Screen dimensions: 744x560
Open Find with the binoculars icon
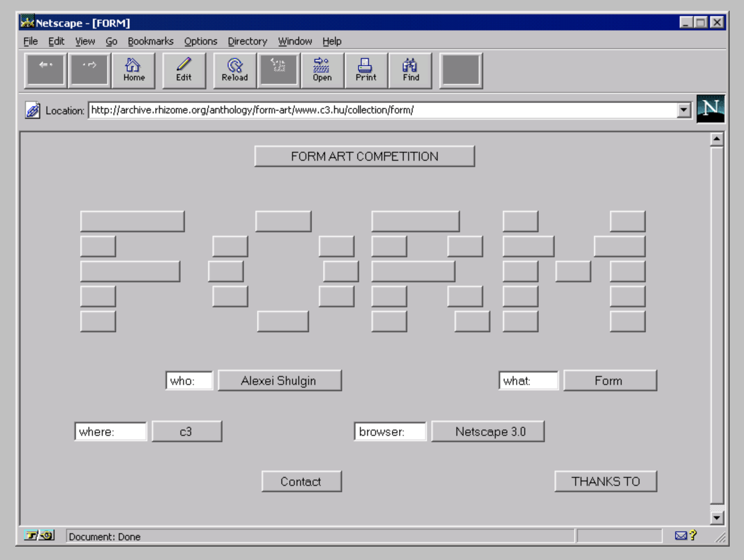pyautogui.click(x=410, y=70)
